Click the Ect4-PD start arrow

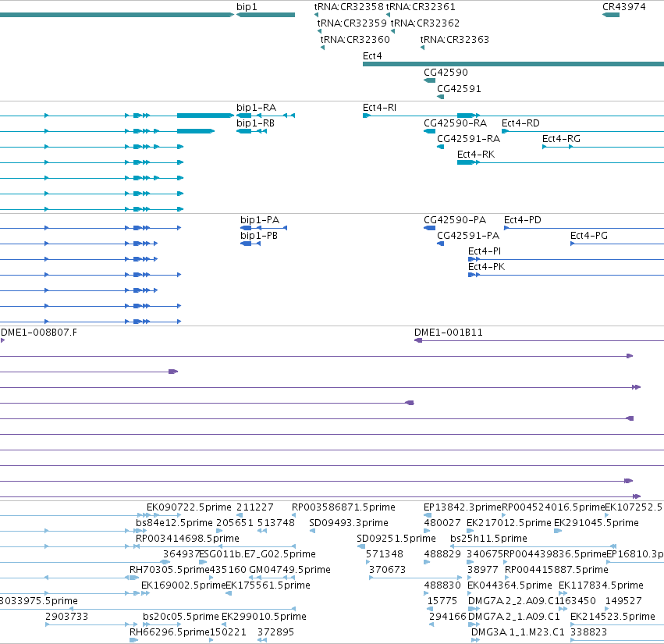coord(506,228)
